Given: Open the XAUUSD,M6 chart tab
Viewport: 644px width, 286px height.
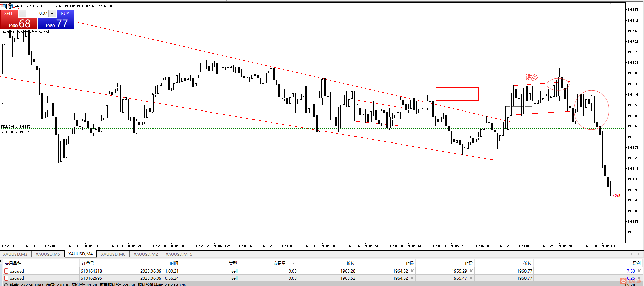Looking at the screenshot, I should tap(113, 254).
